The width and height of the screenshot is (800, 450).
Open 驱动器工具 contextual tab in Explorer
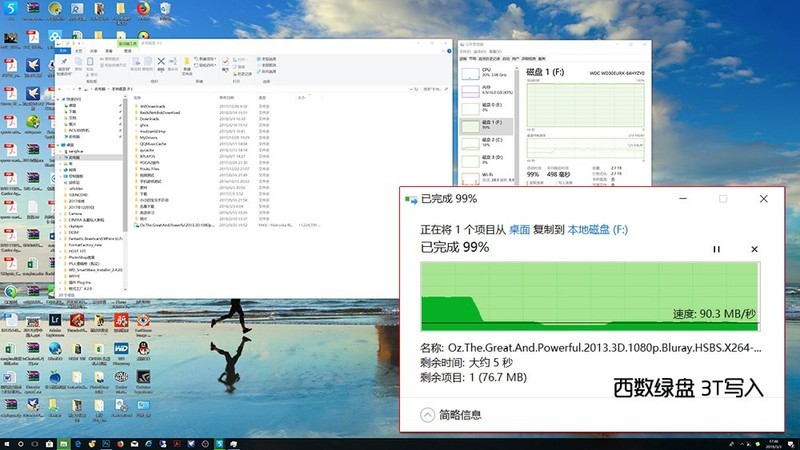pyautogui.click(x=128, y=43)
